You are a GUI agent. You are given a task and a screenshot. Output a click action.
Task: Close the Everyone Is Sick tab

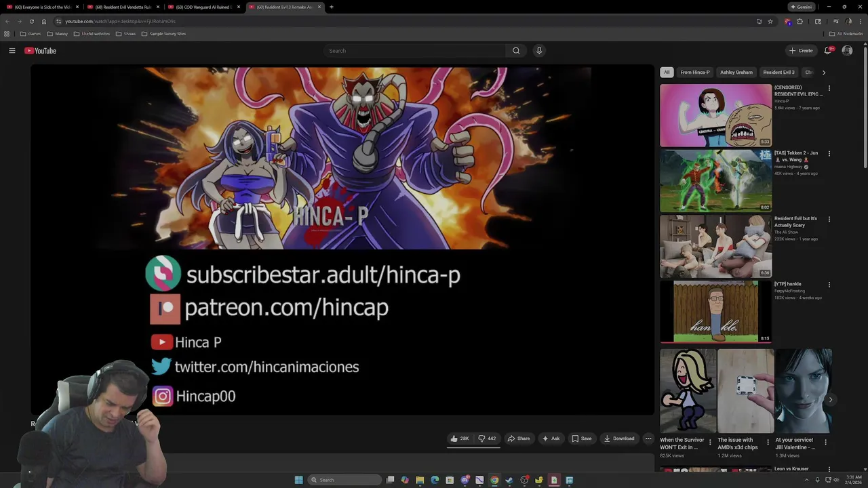(x=77, y=7)
